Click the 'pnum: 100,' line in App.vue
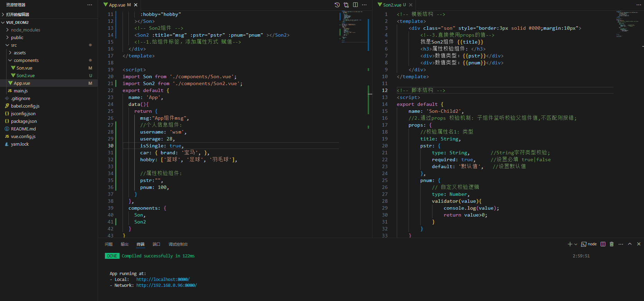 pyautogui.click(x=154, y=187)
